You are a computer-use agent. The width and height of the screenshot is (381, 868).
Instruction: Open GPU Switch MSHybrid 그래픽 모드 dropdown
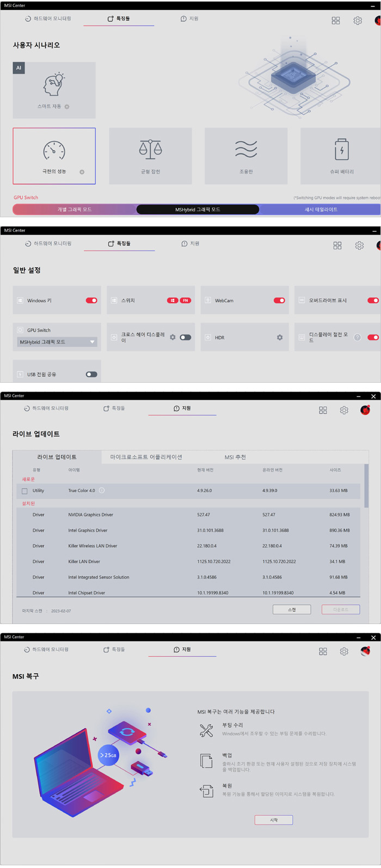(x=57, y=342)
